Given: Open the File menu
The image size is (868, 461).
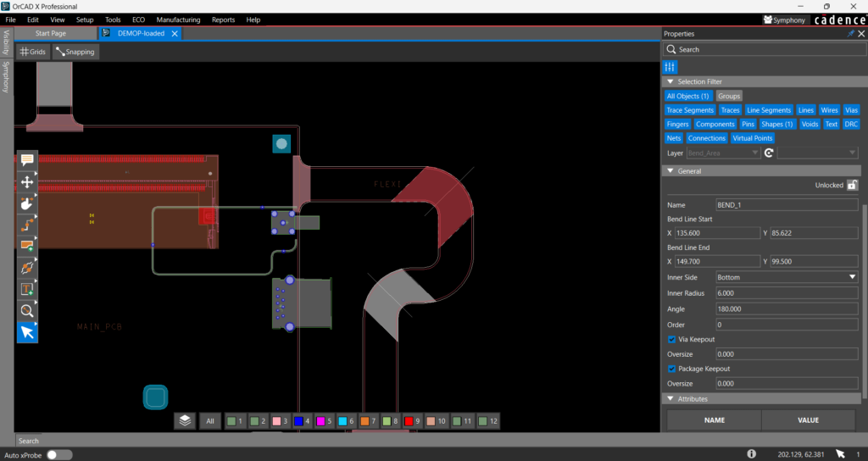Looking at the screenshot, I should point(10,20).
